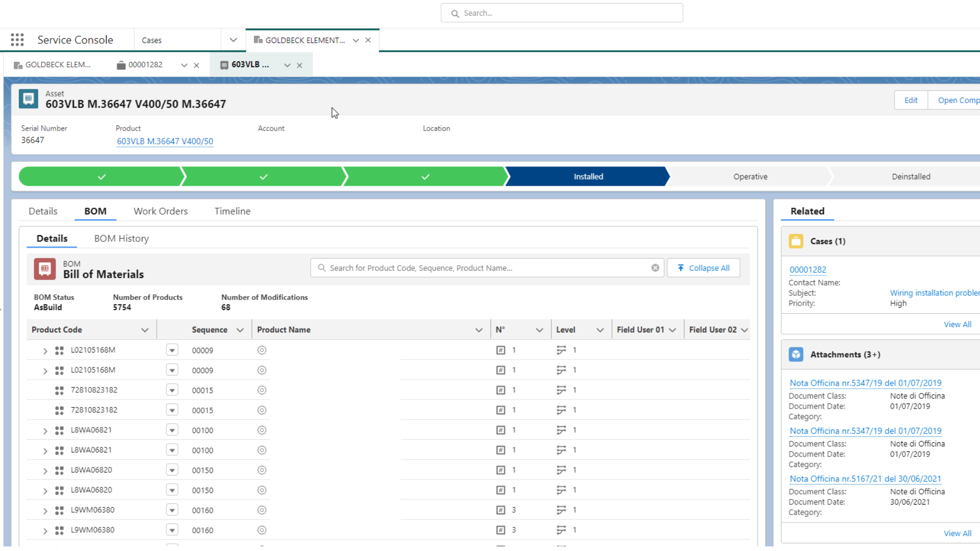
Task: Expand the first L8WA06820 tree row
Action: 45,471
